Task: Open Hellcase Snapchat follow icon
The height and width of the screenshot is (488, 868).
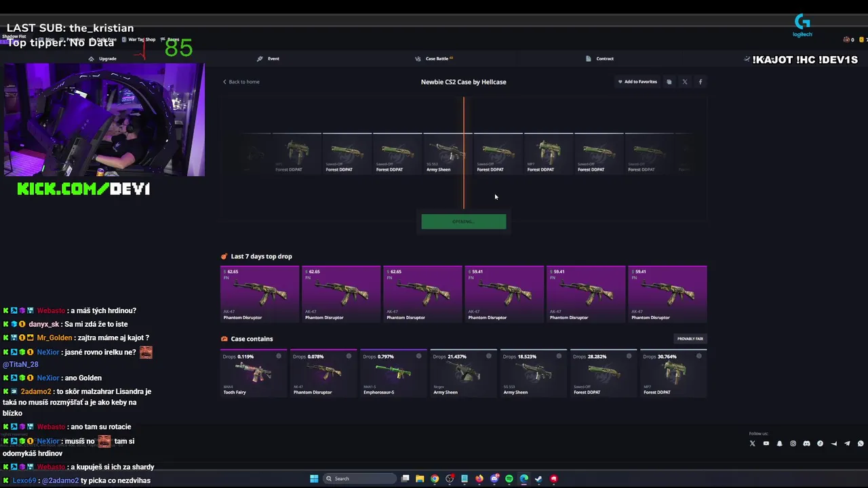Action: (779, 443)
